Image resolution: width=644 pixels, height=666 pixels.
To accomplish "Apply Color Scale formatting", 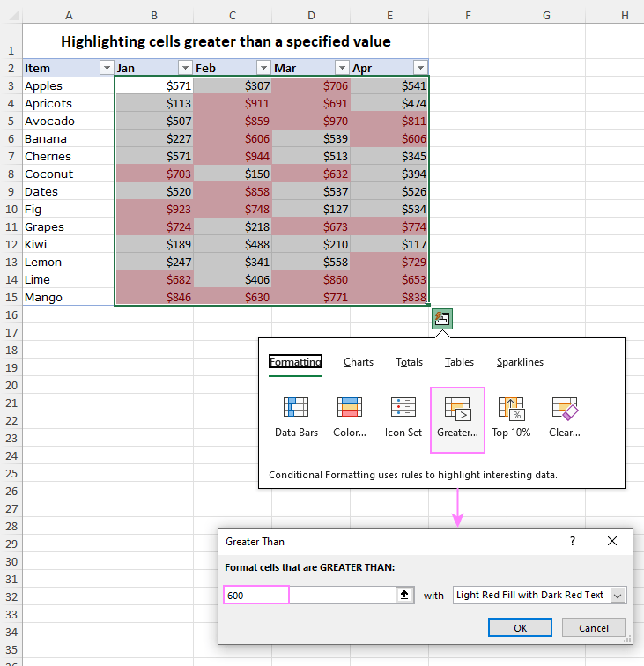I will click(x=350, y=417).
